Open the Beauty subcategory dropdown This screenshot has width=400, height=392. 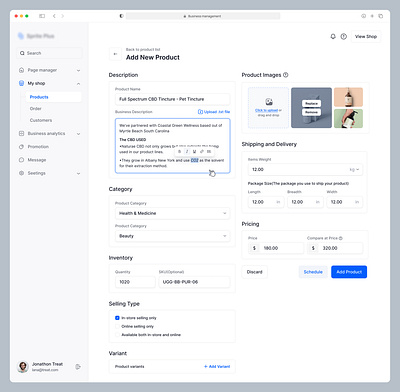click(173, 236)
